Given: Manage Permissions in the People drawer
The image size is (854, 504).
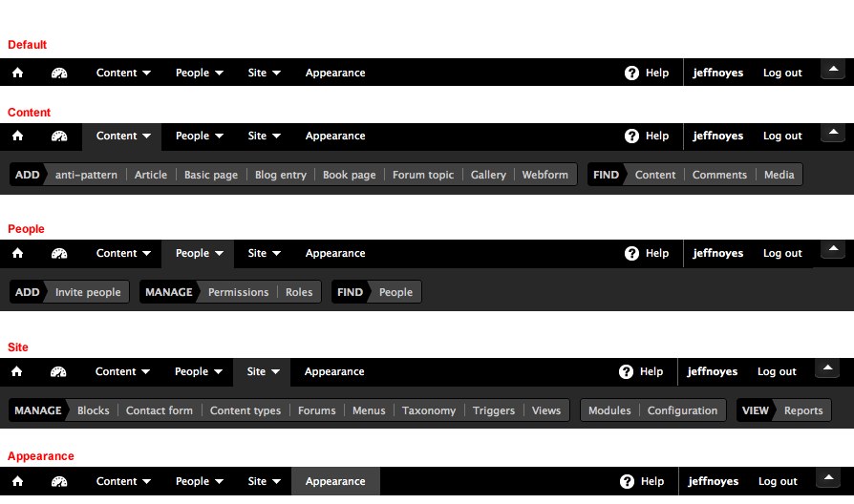Looking at the screenshot, I should pos(238,292).
